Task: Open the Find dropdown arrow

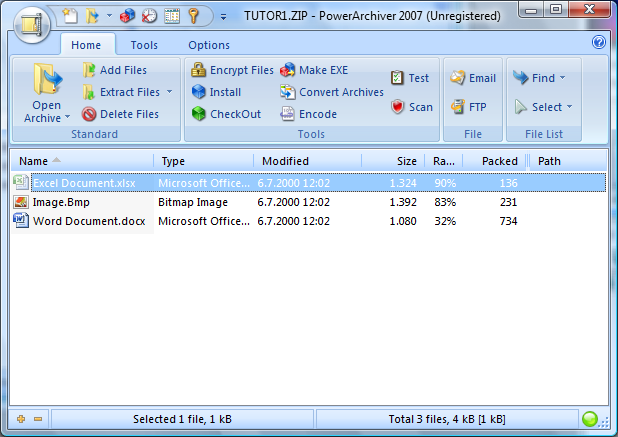Action: pyautogui.click(x=562, y=78)
